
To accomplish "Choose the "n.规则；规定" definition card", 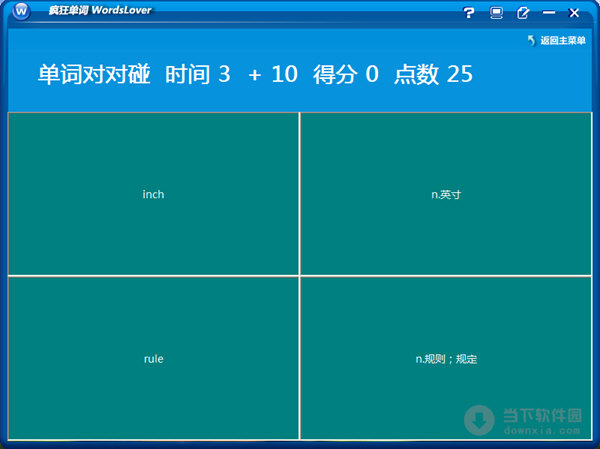I will [x=446, y=358].
